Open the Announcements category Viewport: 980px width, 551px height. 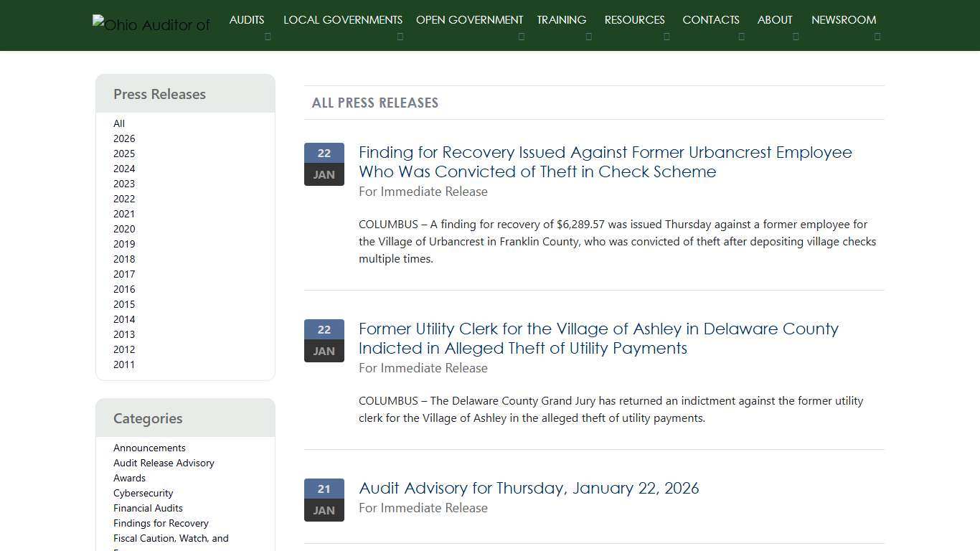[149, 448]
